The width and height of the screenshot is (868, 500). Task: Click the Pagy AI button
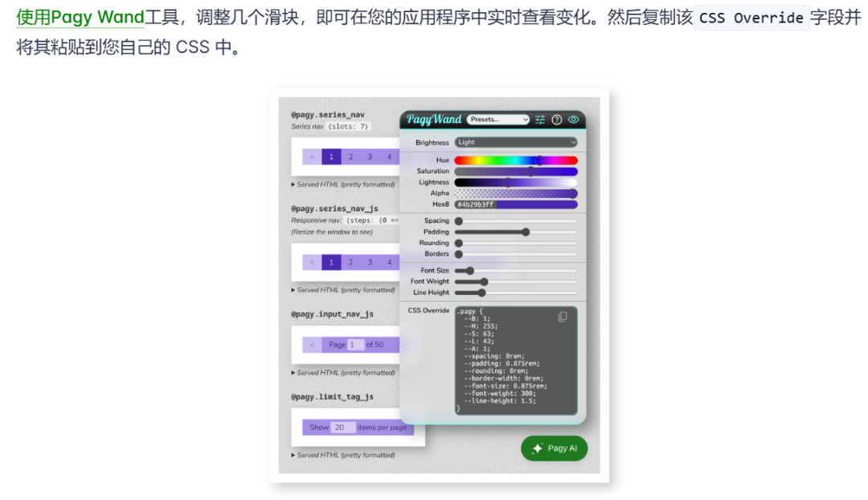click(x=554, y=449)
